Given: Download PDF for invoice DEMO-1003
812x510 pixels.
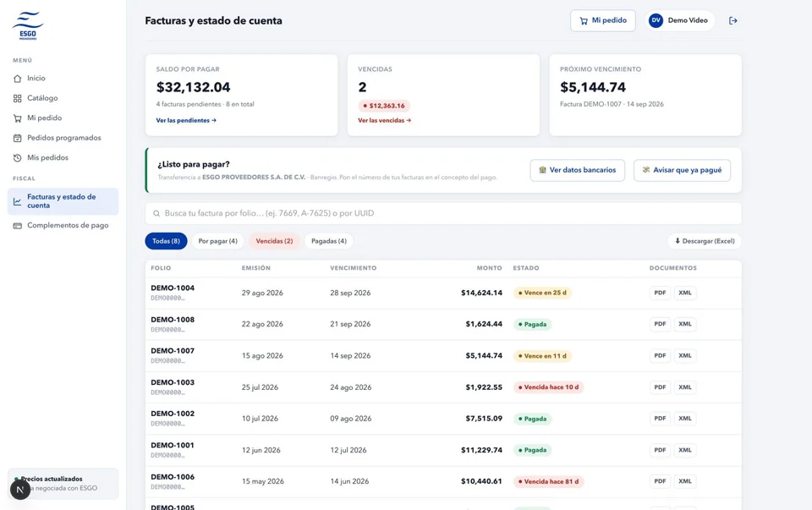Looking at the screenshot, I should (x=660, y=387).
